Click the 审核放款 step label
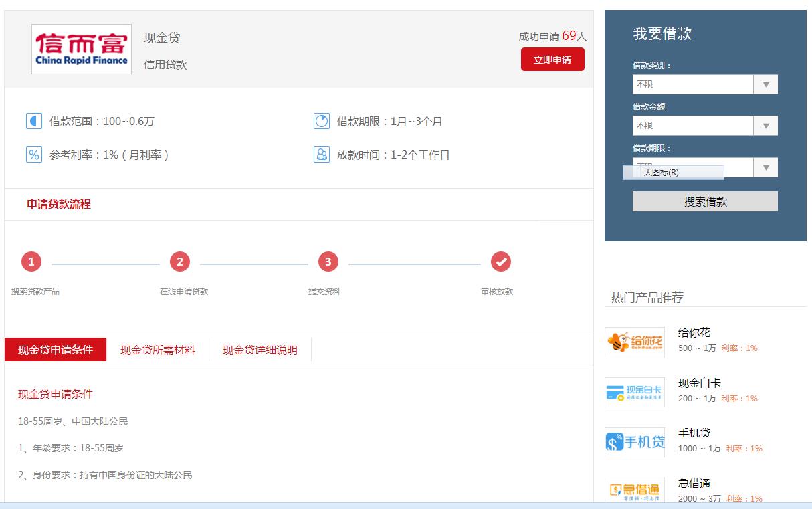 497,291
